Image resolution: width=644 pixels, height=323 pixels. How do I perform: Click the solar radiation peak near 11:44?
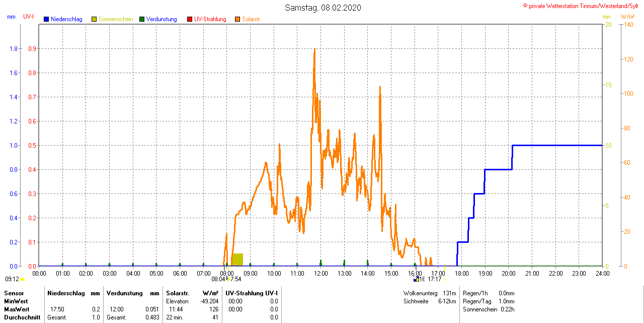click(314, 49)
